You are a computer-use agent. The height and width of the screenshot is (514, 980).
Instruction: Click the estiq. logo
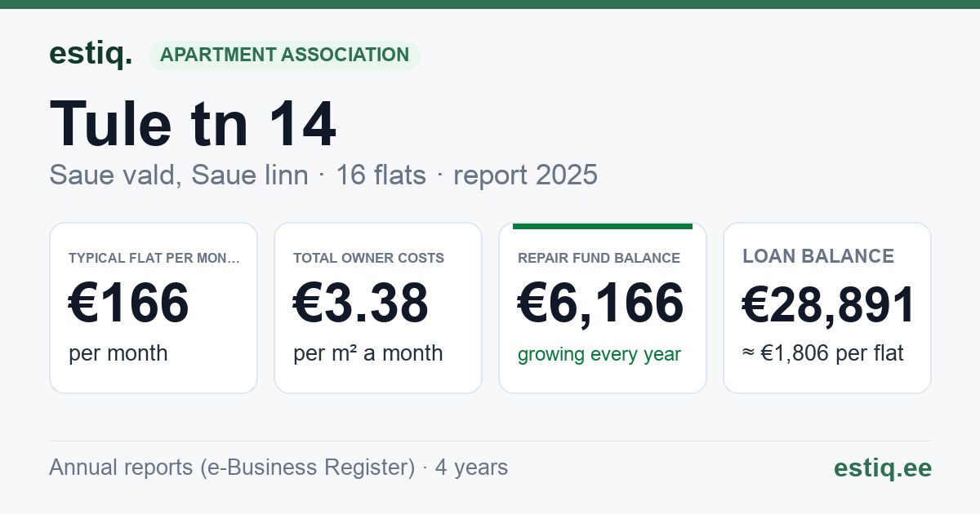[x=91, y=55]
